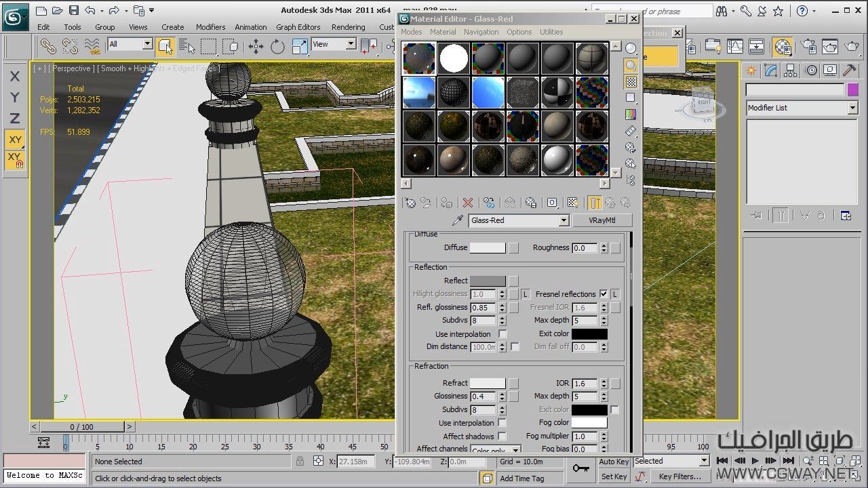This screenshot has width=868, height=488.
Task: Save the file using the floppy disk icon
Action: coord(73,10)
